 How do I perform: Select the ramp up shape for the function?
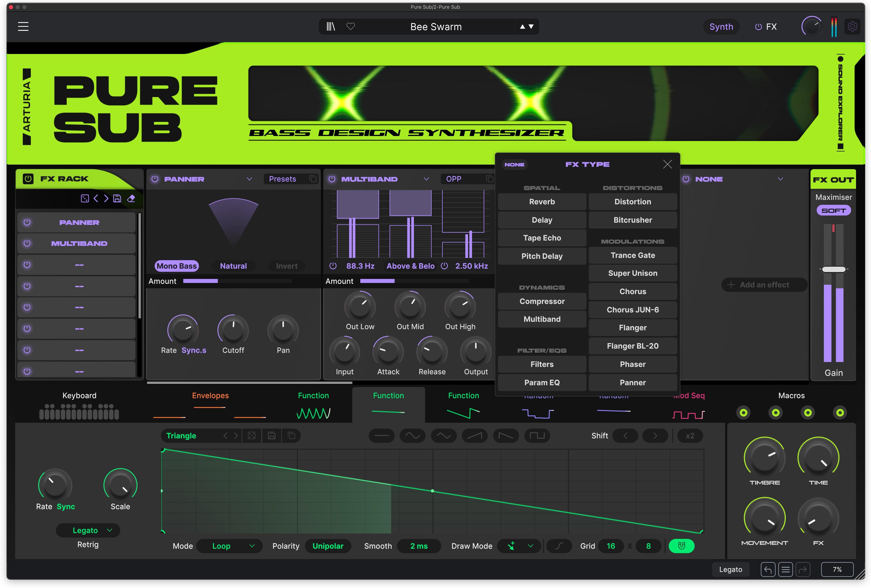(x=475, y=435)
